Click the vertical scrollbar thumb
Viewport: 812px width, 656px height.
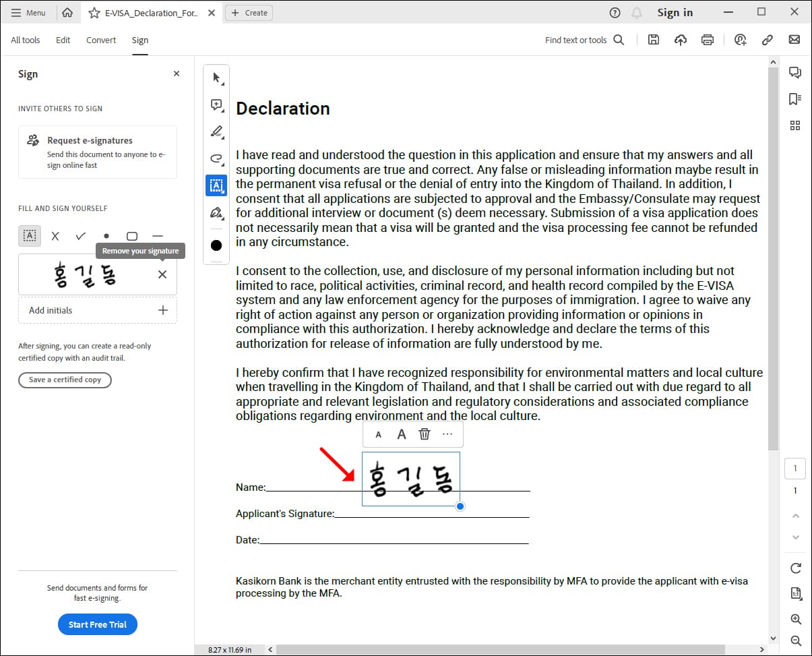pyautogui.click(x=774, y=259)
